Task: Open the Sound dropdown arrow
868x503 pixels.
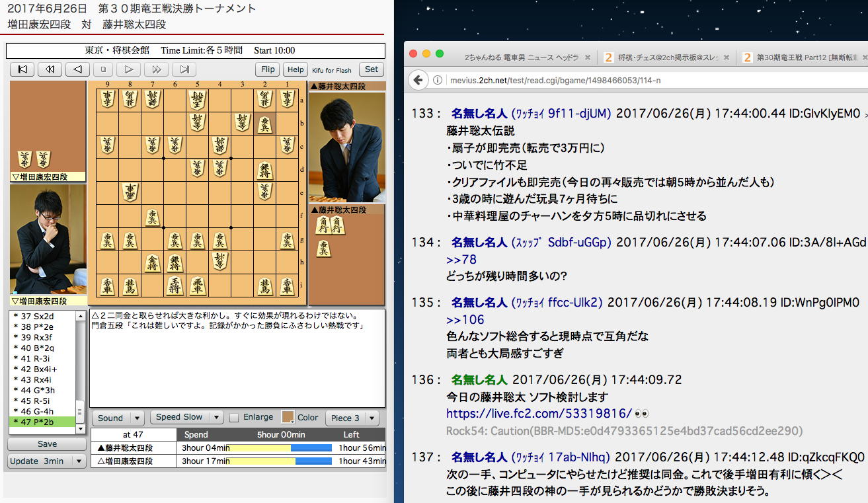Action: (x=138, y=418)
